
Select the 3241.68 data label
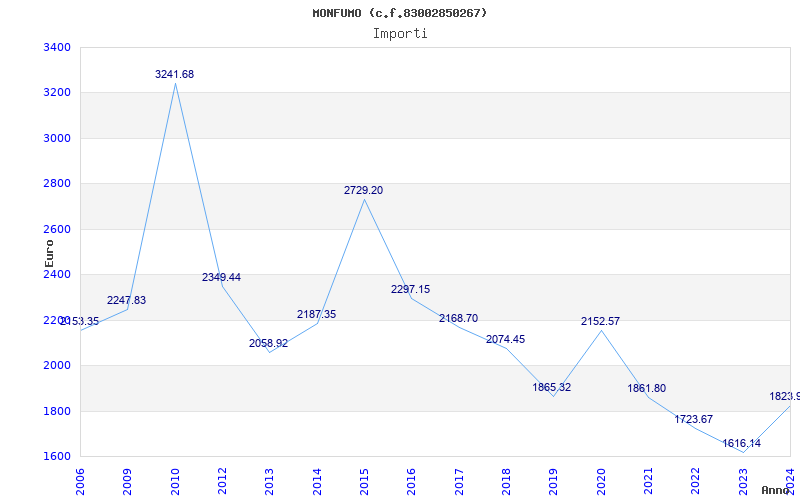(x=174, y=74)
